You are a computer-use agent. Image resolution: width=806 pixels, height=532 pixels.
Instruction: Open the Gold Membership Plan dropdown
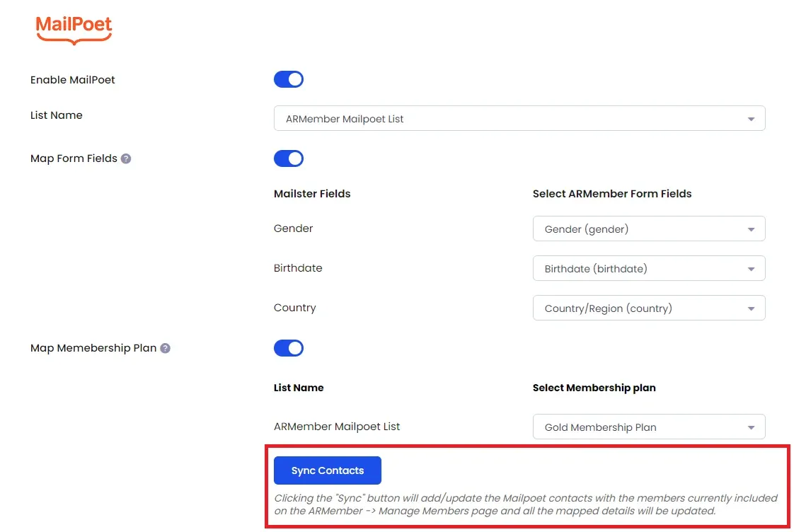(648, 427)
